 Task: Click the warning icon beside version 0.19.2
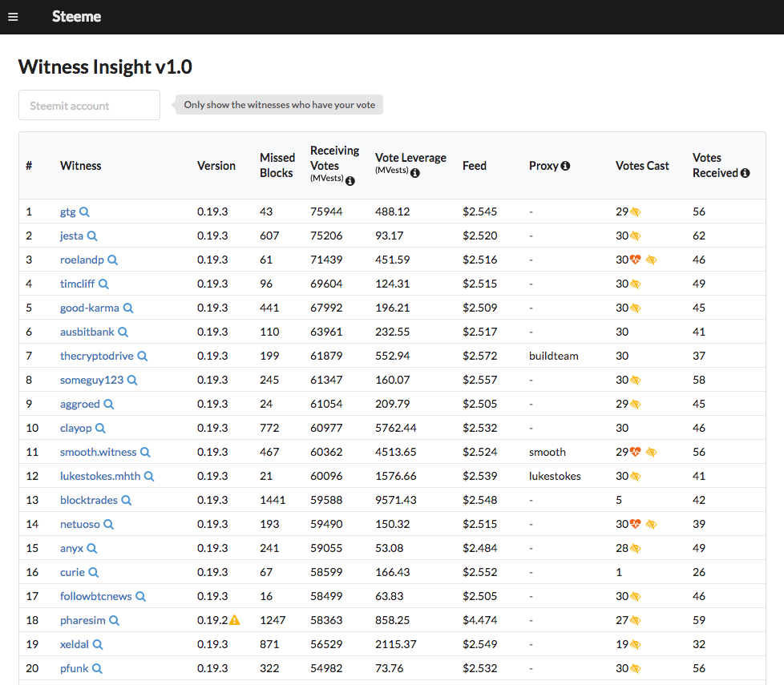tap(235, 620)
